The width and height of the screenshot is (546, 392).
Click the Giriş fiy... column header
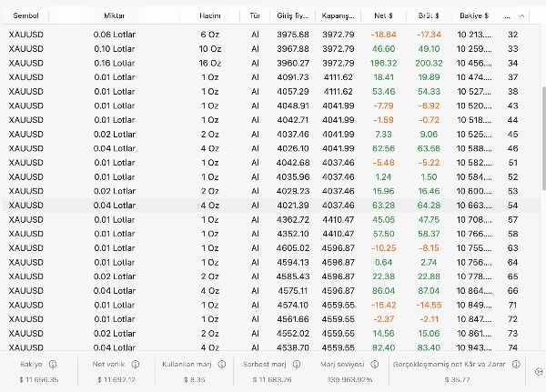[x=293, y=15]
